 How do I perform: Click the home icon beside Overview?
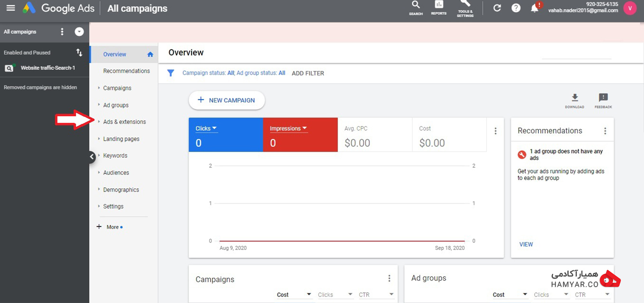[150, 54]
